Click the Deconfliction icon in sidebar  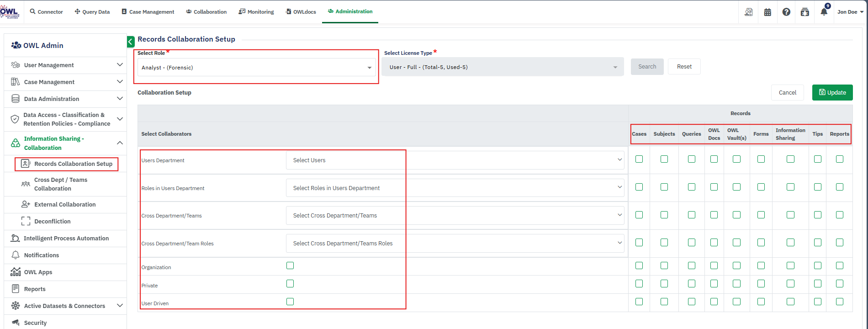[26, 222]
